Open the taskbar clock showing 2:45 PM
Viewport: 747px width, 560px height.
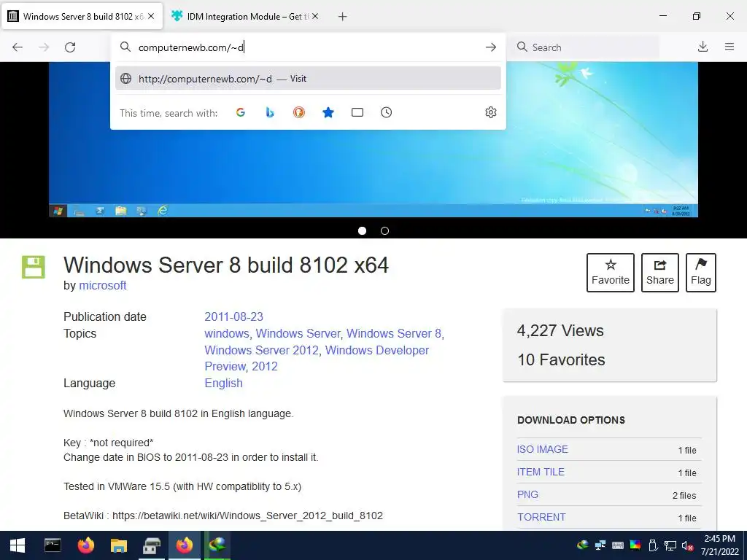[719, 545]
